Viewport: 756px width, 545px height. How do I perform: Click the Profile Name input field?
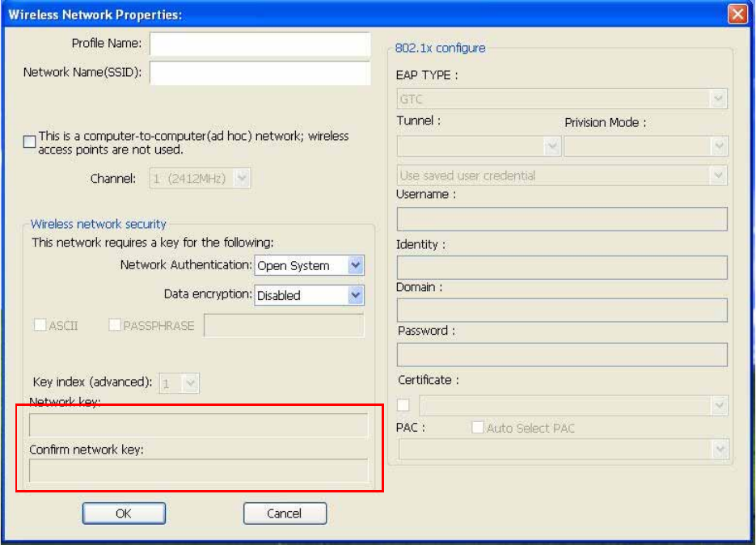click(260, 44)
